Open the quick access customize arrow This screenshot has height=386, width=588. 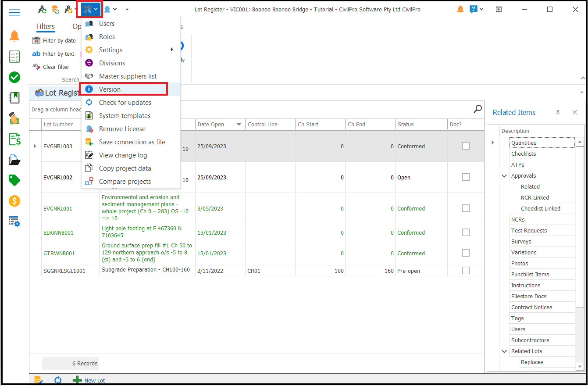127,9
